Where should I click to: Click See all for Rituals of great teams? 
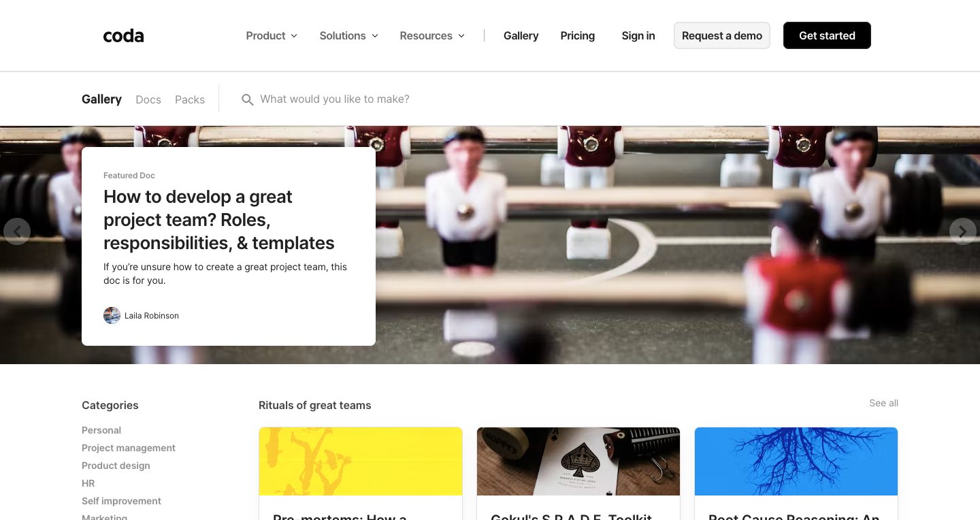click(883, 403)
